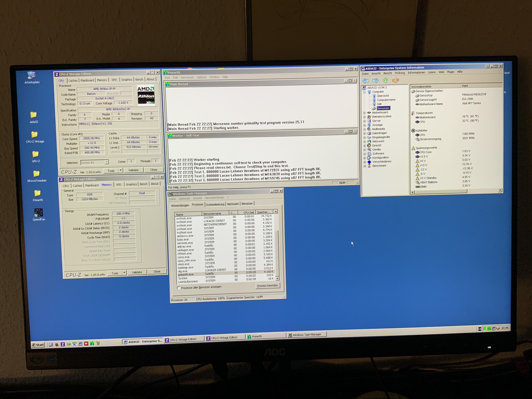Click red N NforceTweaker quick launch icon
Screen dimensions: 532x399
[x=86, y=344]
